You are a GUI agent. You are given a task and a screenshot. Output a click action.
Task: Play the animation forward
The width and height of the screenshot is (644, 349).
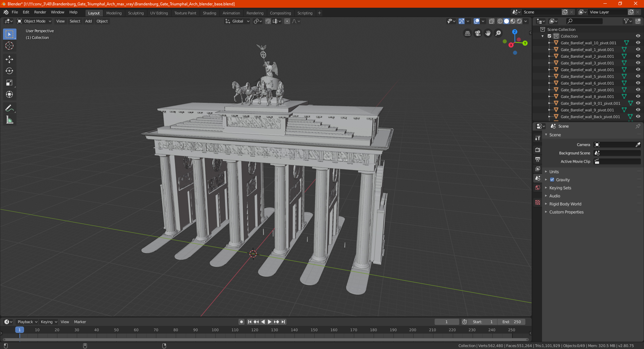pyautogui.click(x=270, y=322)
